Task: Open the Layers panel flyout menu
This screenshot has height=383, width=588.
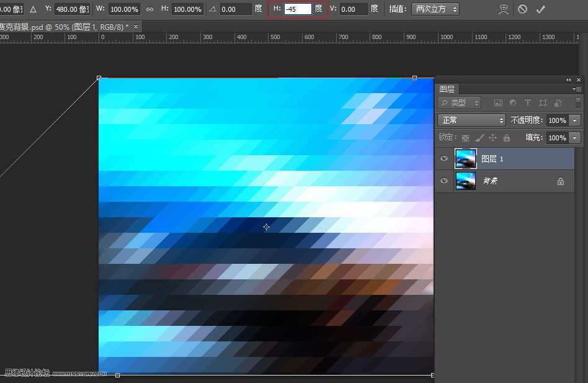Action: [577, 89]
